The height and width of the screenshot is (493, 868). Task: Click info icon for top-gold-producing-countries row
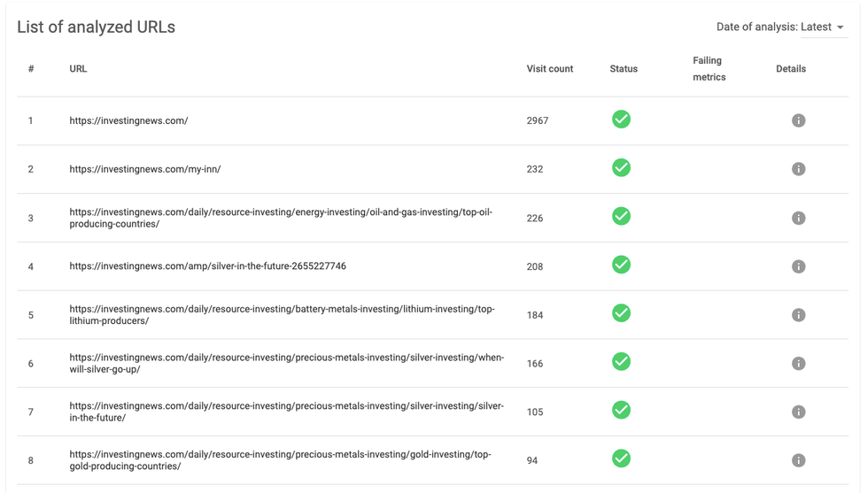point(798,460)
